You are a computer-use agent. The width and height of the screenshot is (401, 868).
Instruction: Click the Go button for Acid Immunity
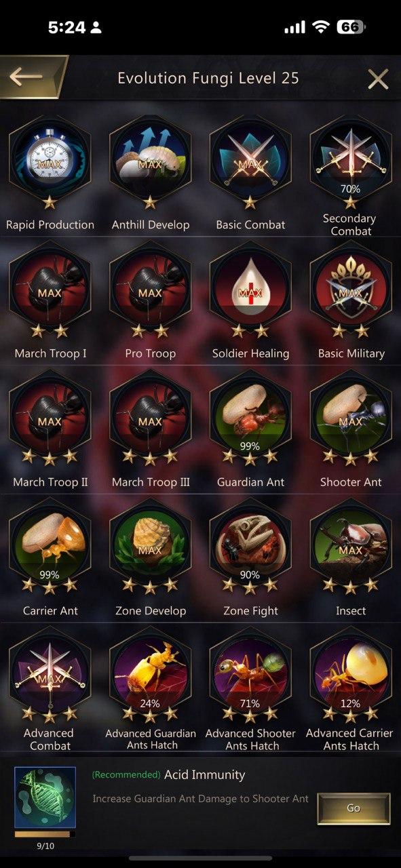[x=354, y=808]
